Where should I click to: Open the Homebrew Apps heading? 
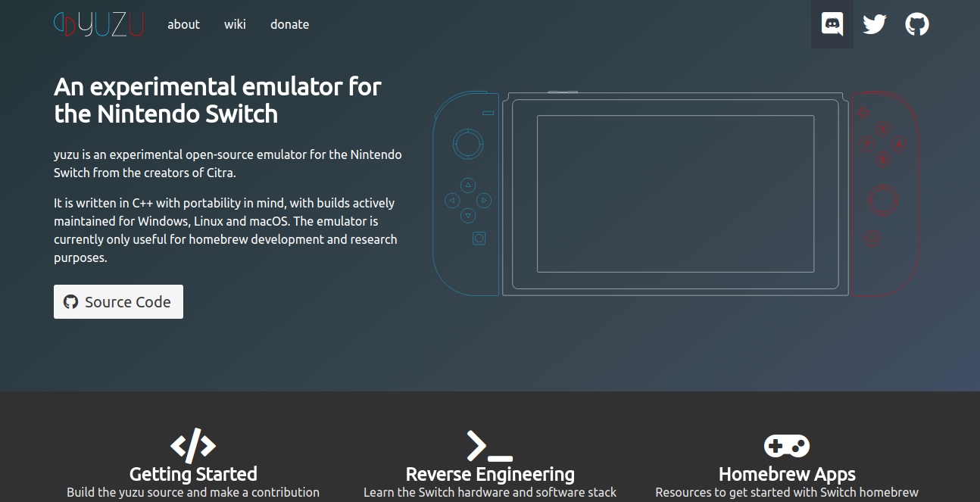(x=787, y=474)
